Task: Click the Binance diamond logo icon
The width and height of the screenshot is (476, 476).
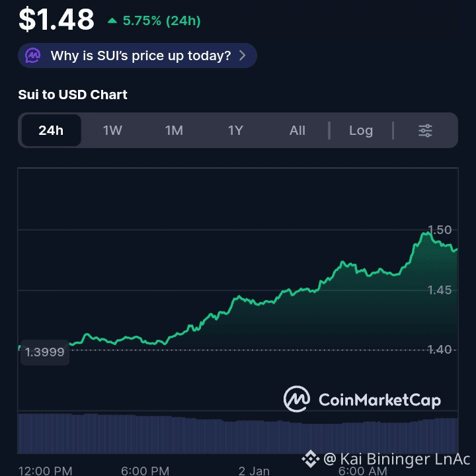Action: tap(311, 459)
